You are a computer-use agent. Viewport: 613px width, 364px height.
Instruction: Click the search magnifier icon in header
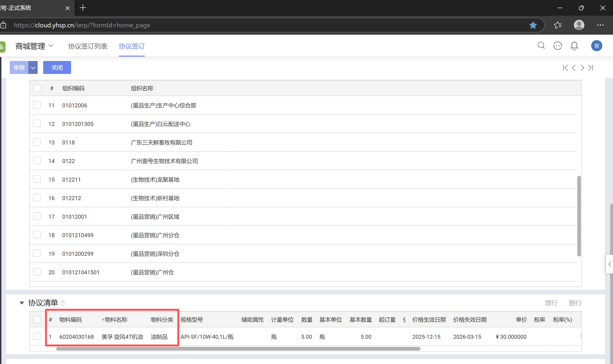point(541,46)
